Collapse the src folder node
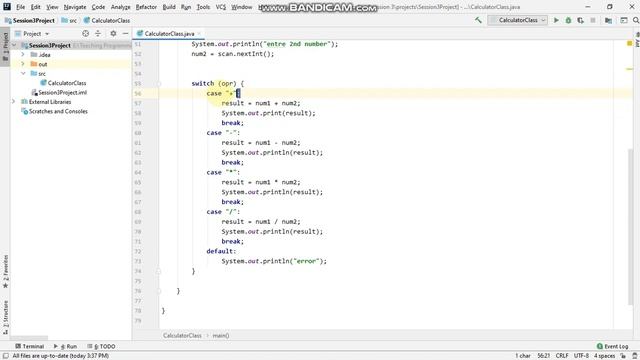 pos(23,73)
